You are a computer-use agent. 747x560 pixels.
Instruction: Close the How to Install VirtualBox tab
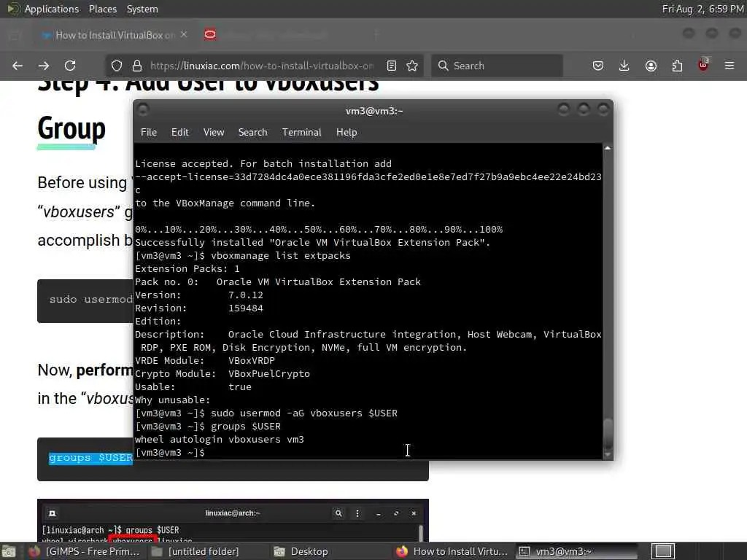(x=184, y=35)
